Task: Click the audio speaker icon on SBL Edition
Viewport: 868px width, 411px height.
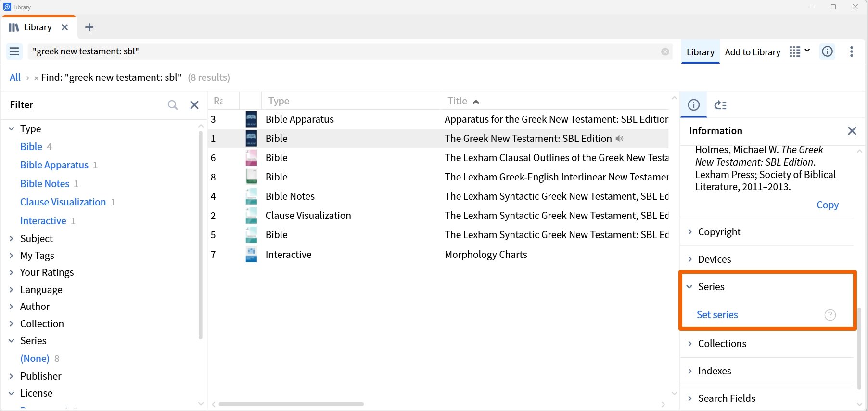Action: click(x=620, y=139)
